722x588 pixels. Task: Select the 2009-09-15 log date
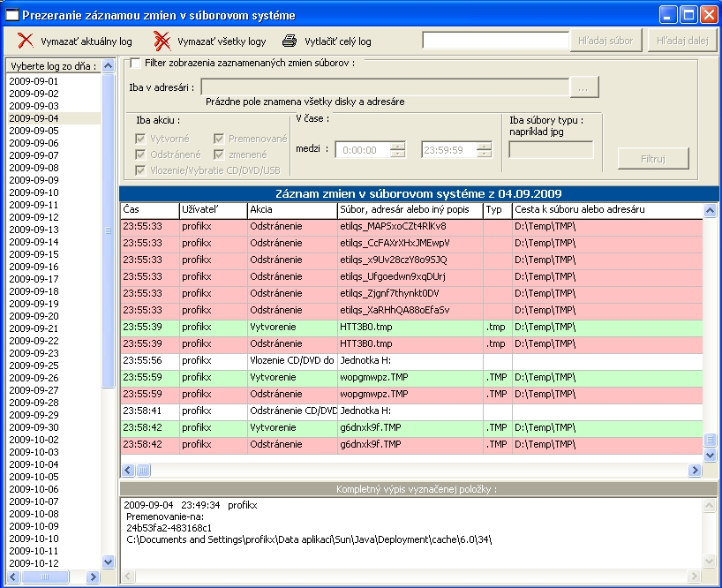pyautogui.click(x=34, y=254)
